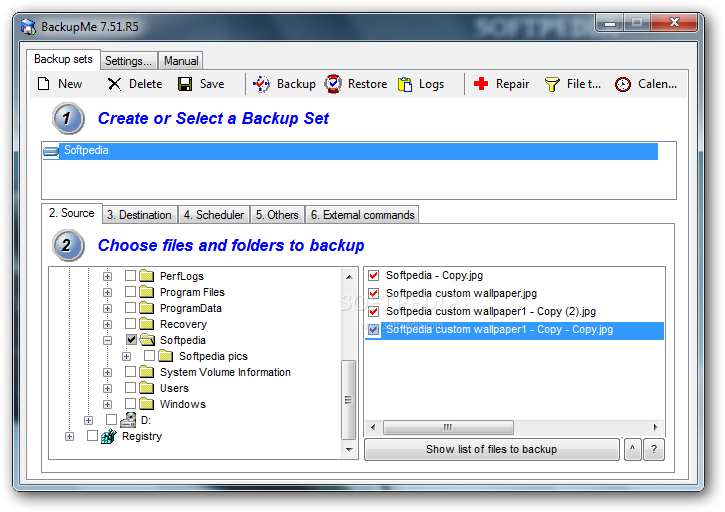Check the Registry checkbox
Screen dimensions: 725x512
[92, 436]
